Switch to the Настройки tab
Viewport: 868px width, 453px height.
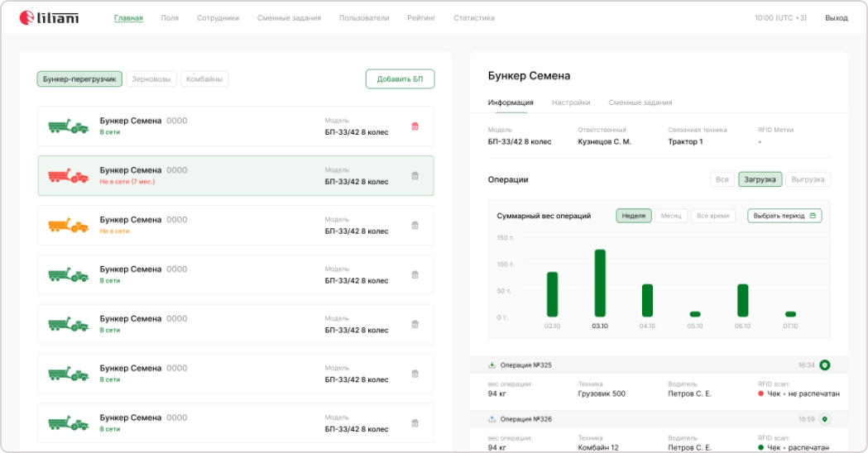point(571,103)
